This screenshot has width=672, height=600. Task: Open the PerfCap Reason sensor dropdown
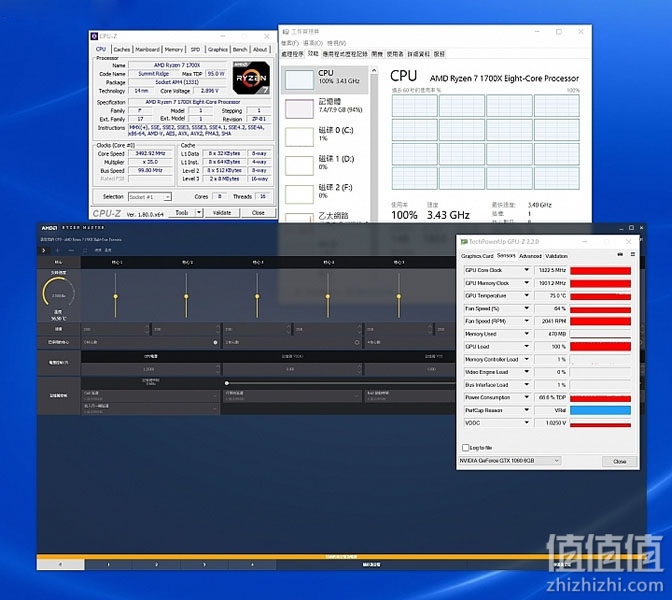point(527,410)
